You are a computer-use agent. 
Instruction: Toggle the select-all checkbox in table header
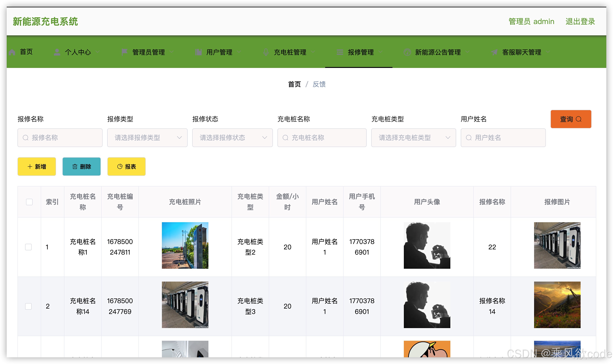click(29, 202)
